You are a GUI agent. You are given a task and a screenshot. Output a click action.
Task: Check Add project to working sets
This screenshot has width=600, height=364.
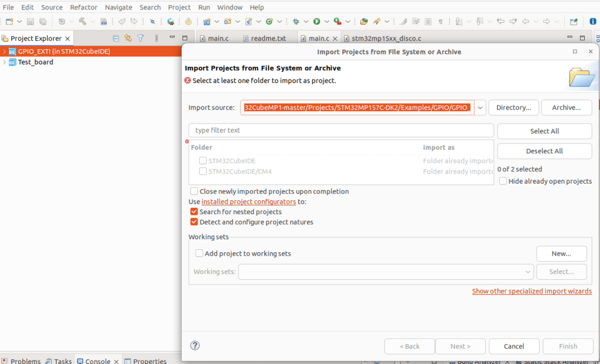click(199, 253)
